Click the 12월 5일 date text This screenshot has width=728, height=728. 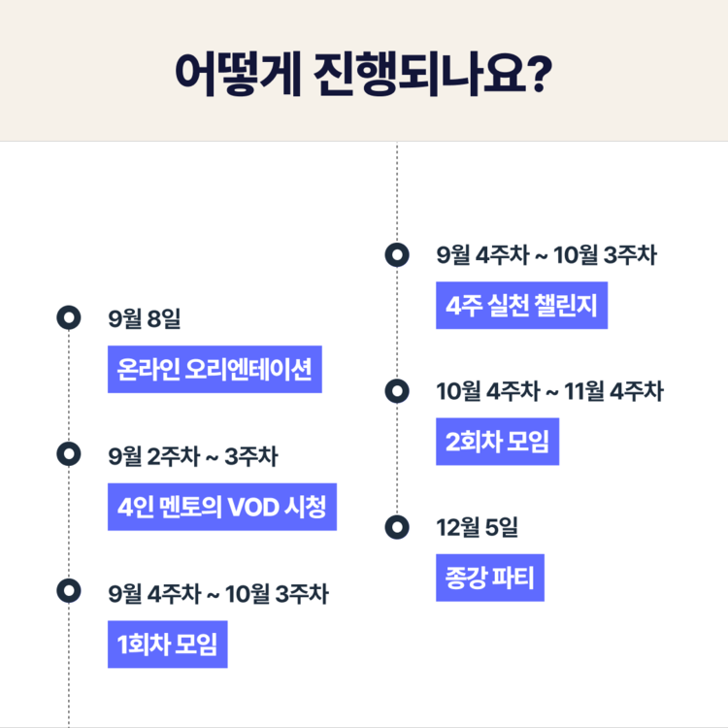point(478,528)
